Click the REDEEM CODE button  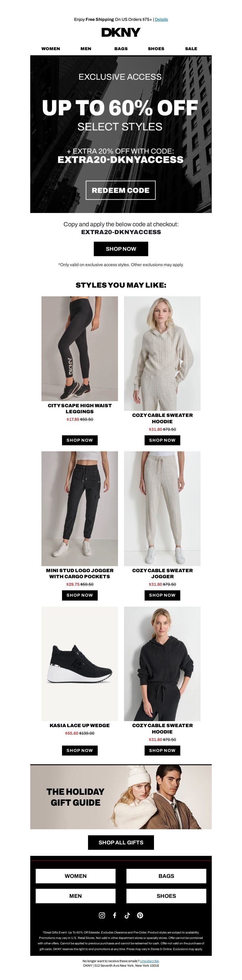coord(120,190)
